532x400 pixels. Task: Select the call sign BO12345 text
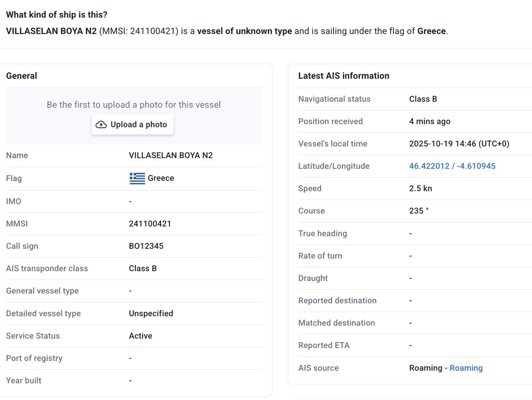[146, 246]
